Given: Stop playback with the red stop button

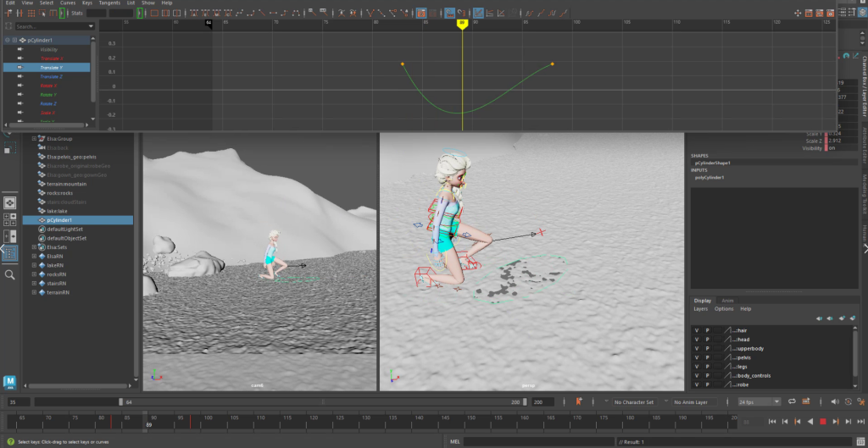Looking at the screenshot, I should point(822,422).
